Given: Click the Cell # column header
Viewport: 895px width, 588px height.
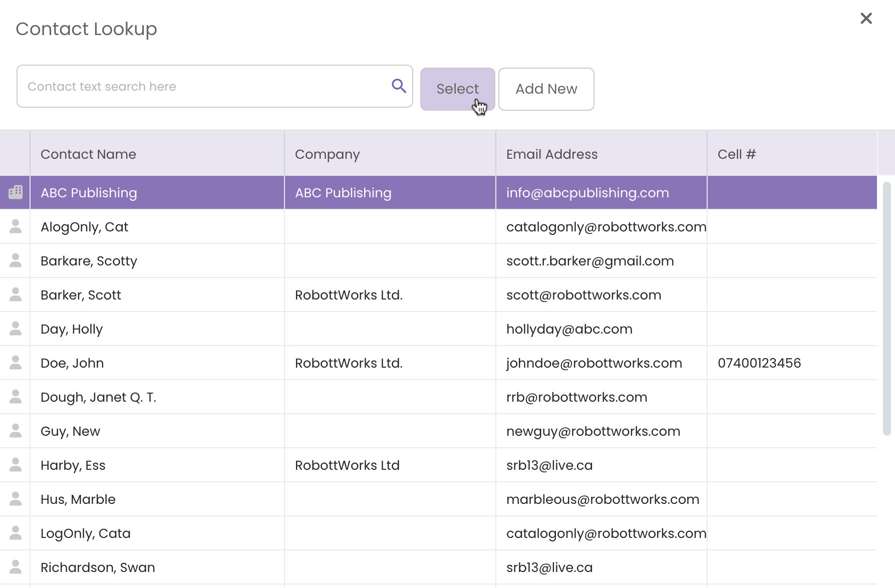Looking at the screenshot, I should pyautogui.click(x=792, y=154).
